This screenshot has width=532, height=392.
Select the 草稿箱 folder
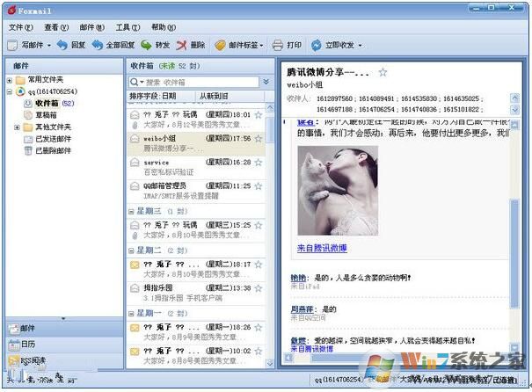coord(46,115)
